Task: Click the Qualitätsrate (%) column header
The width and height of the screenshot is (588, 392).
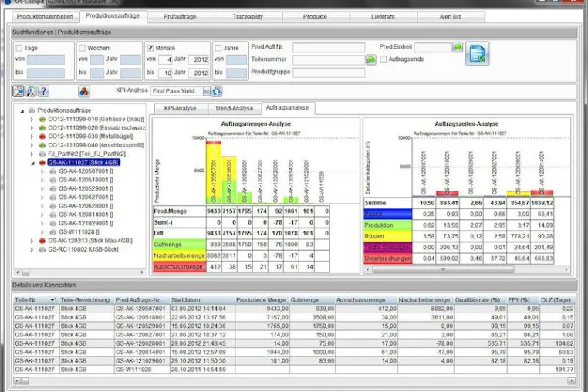Action: pyautogui.click(x=480, y=300)
